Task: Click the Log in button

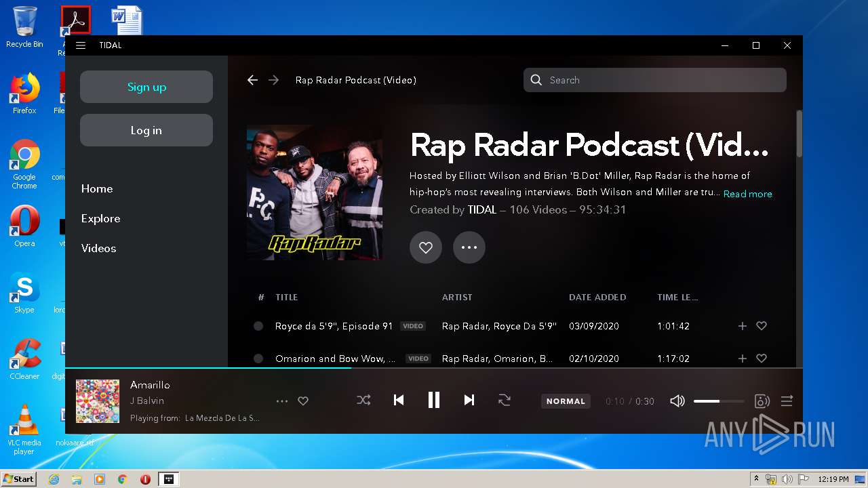Action: (x=146, y=130)
